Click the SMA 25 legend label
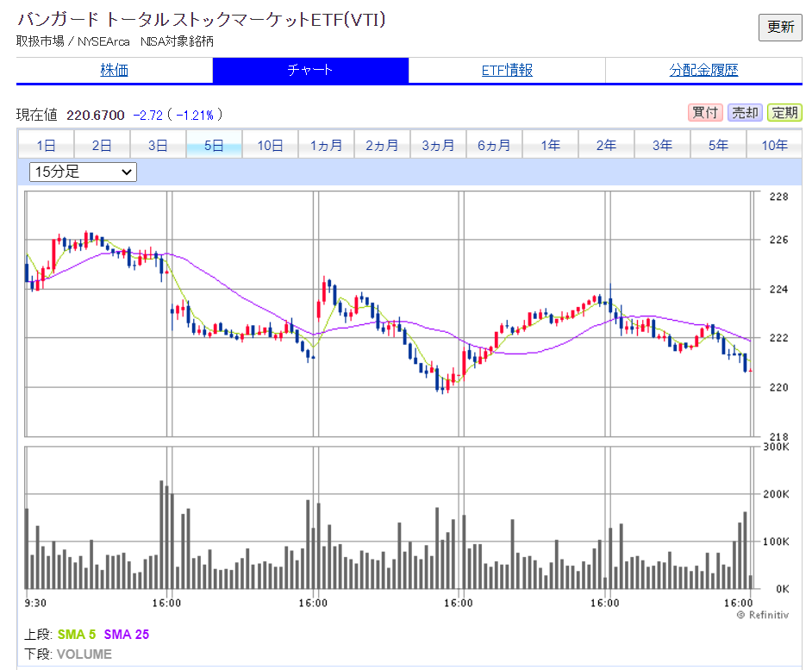812x670 pixels. 127,635
